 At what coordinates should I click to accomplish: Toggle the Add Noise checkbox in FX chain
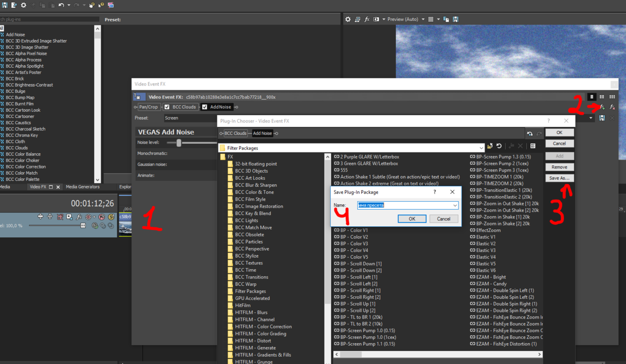tap(205, 107)
